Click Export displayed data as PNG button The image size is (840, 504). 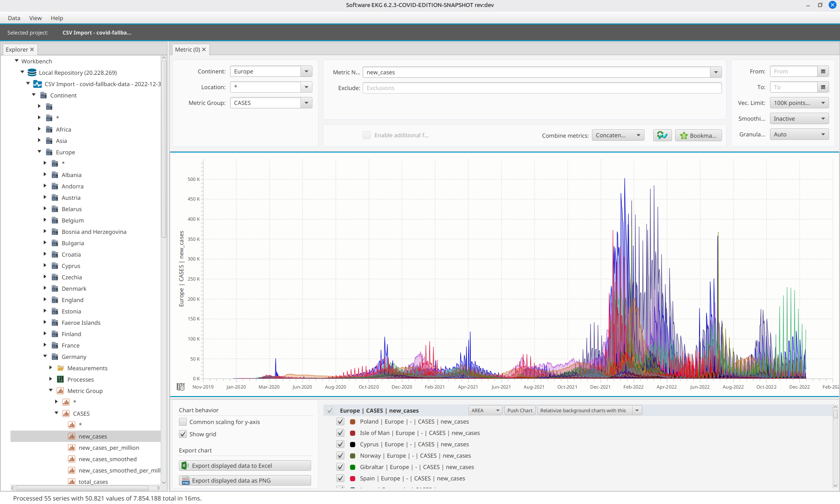[x=245, y=480]
